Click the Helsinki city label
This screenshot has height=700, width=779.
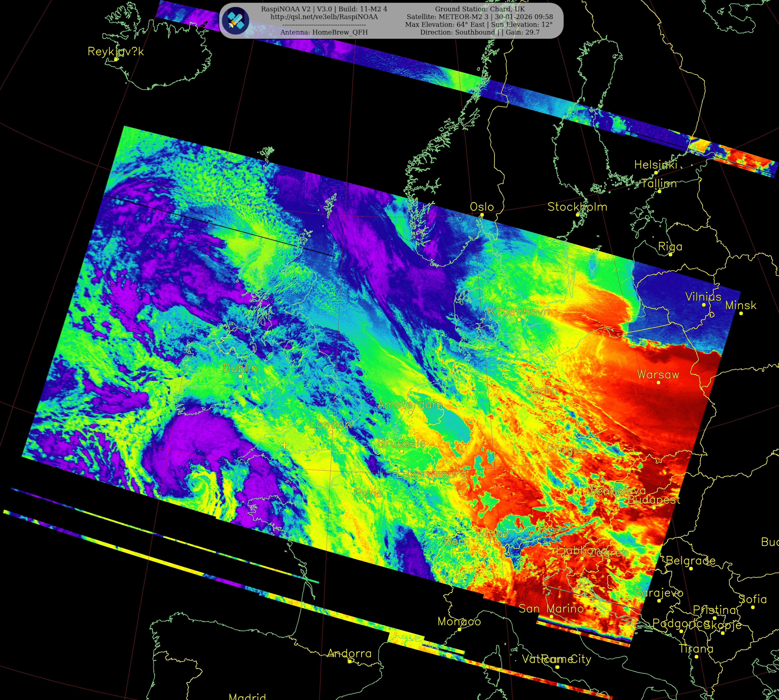pyautogui.click(x=656, y=165)
